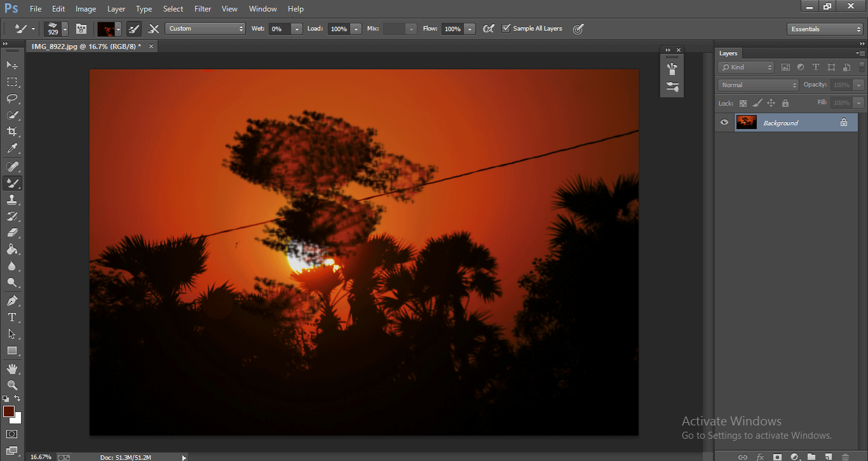This screenshot has height=461, width=868.
Task: Select the Rectangle shape tool
Action: pyautogui.click(x=12, y=350)
